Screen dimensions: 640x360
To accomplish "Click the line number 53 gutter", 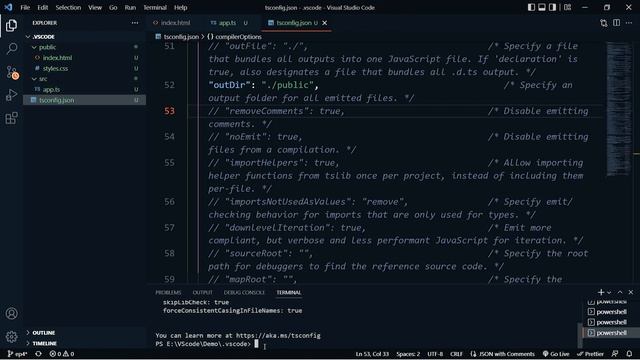I will tap(169, 111).
